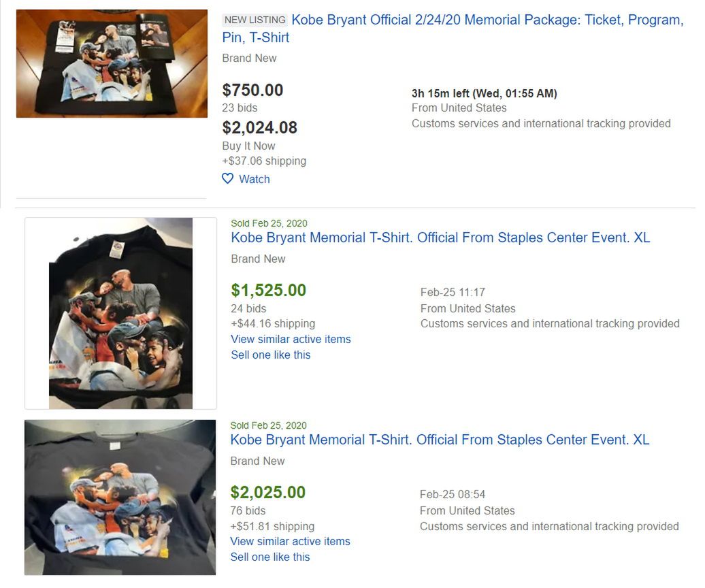The image size is (705, 588).
Task: Open the Kobe Bryant Memorial Package listing title
Action: (x=453, y=29)
